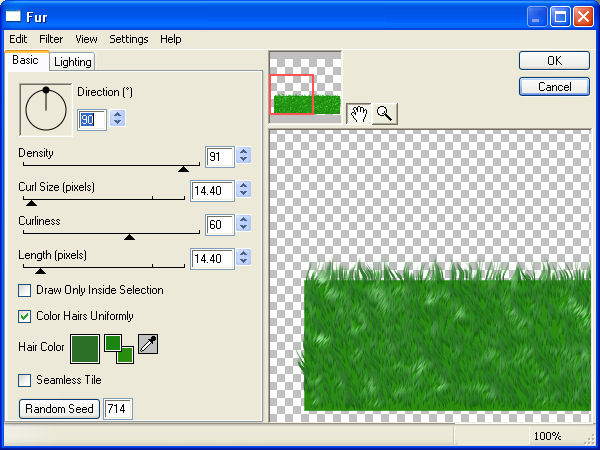The image size is (600, 450).
Task: Enable Draw Only Inside Selection
Action: tap(25, 290)
